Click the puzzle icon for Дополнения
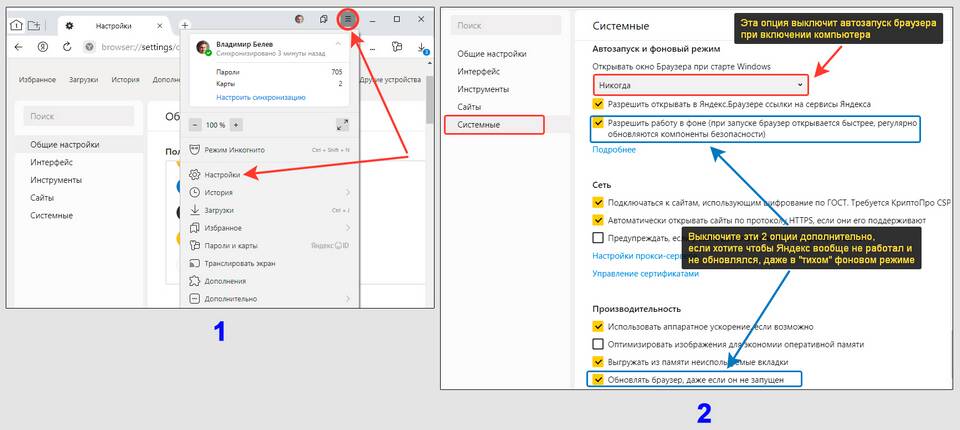 (x=195, y=281)
